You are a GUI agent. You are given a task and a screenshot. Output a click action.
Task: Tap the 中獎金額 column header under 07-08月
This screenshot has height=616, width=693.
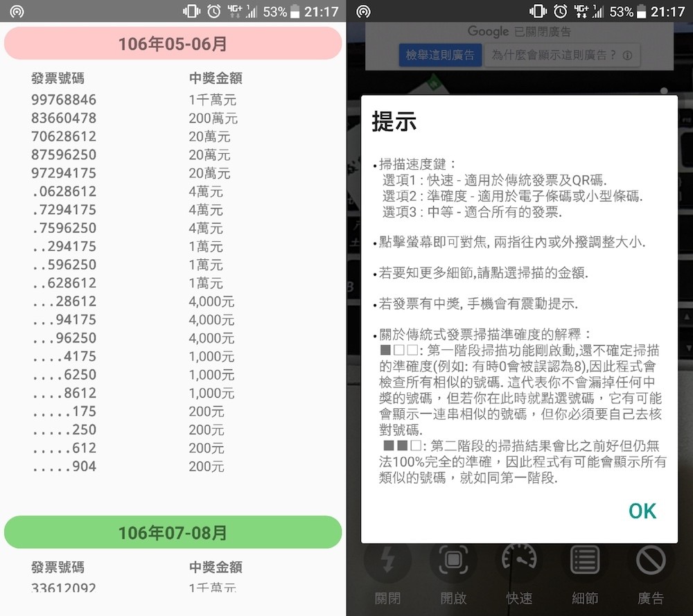pos(216,567)
